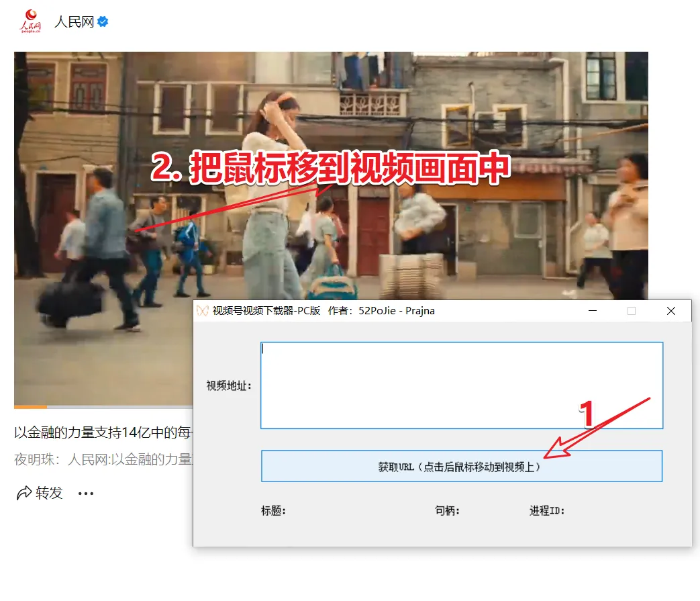
Task: Click the 进程ID: label in downloader
Action: tap(547, 510)
